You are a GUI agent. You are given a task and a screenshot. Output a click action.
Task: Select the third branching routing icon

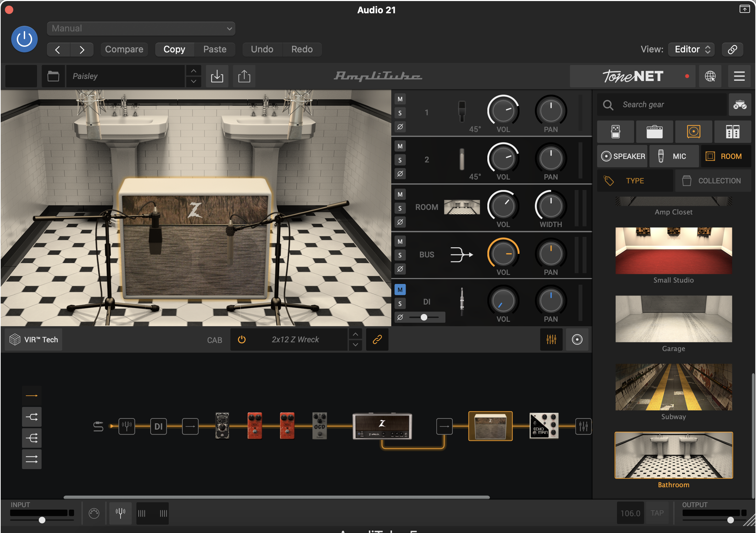click(32, 438)
